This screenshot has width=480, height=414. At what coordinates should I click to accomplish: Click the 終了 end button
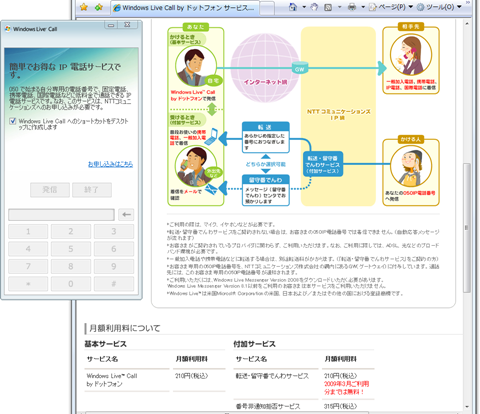[92, 190]
